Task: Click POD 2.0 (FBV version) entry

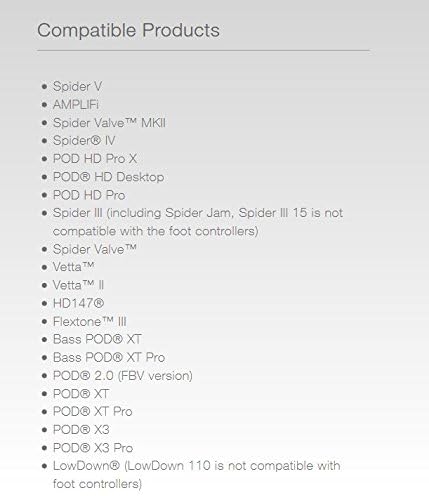Action: 123,376
